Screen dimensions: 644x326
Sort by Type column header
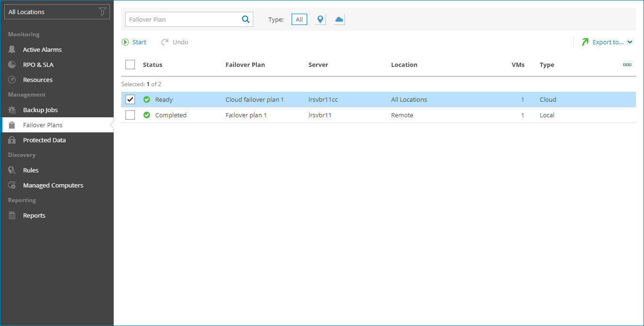pos(547,65)
